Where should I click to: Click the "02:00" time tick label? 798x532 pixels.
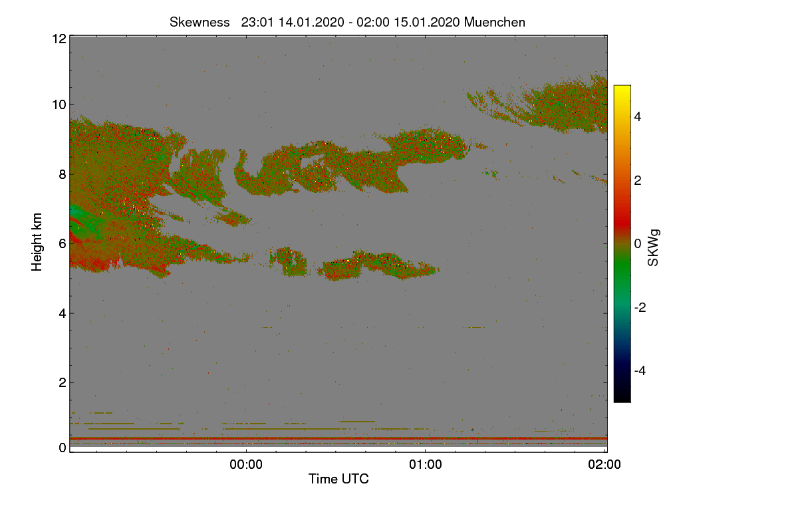pyautogui.click(x=605, y=465)
